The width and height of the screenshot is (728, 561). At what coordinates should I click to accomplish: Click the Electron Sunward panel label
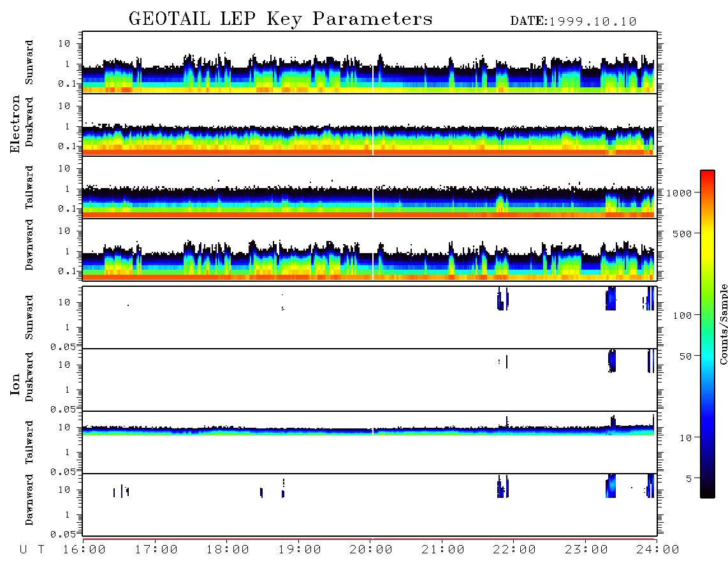click(x=29, y=62)
